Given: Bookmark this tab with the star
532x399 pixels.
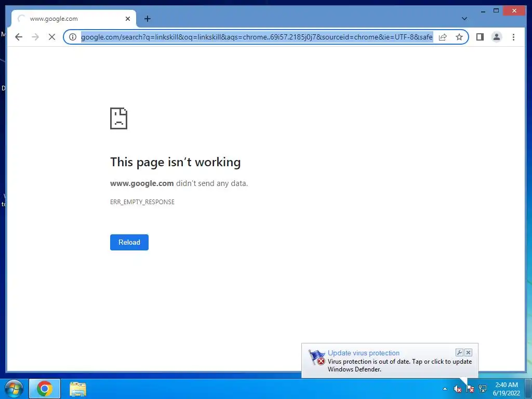Looking at the screenshot, I should (459, 37).
